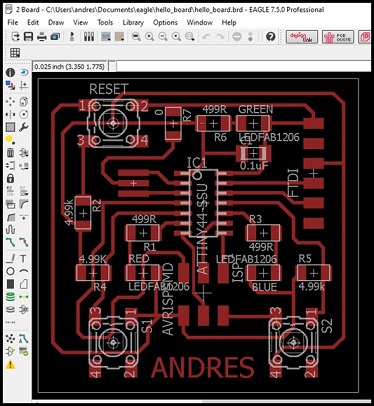Image resolution: width=374 pixels, height=406 pixels.
Task: Click the Go traffic light icon
Action: click(250, 36)
